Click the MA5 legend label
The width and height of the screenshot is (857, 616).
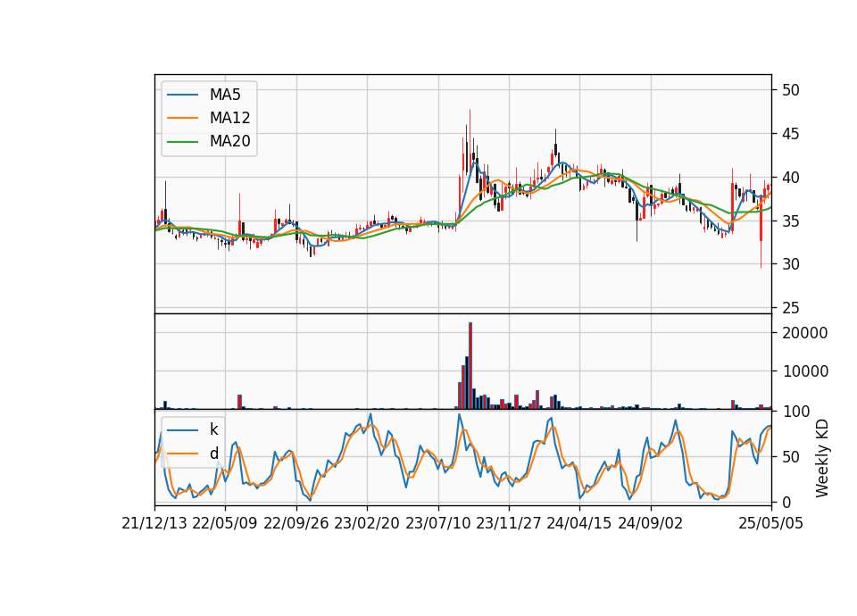[x=225, y=95]
